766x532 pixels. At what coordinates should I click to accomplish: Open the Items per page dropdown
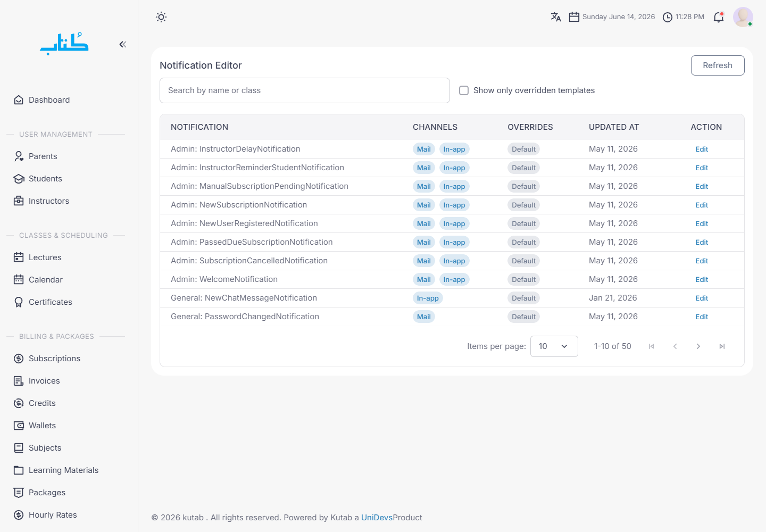tap(554, 346)
